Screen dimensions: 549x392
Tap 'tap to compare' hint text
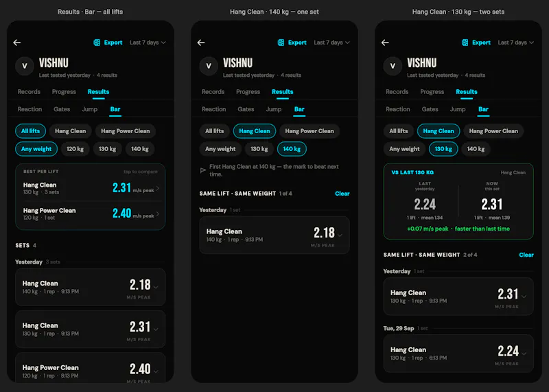coord(141,172)
